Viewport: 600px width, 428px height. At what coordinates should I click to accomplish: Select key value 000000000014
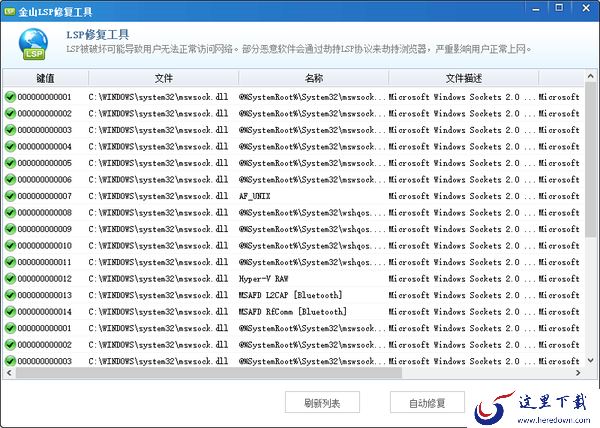[x=44, y=312]
